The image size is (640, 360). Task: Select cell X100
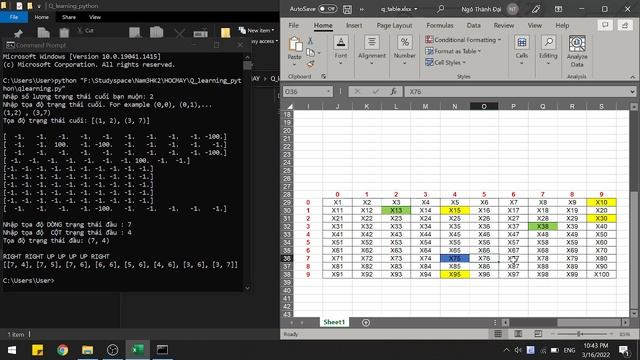coord(601,274)
